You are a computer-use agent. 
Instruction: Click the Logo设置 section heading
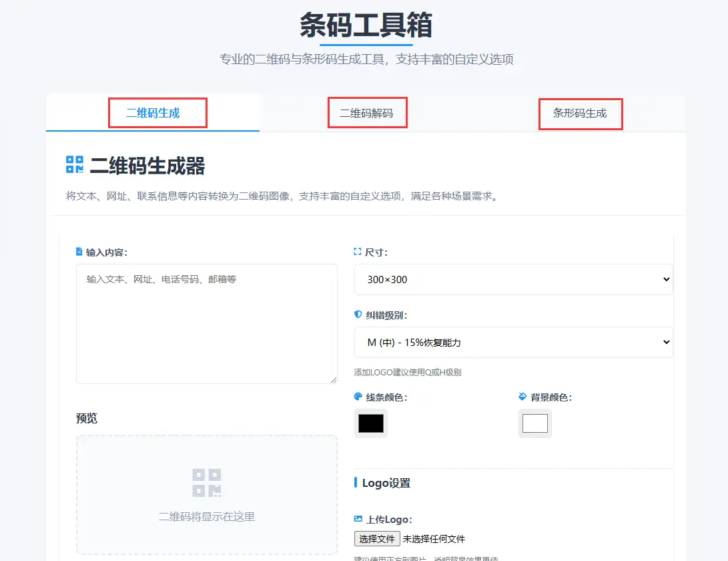pos(386,483)
